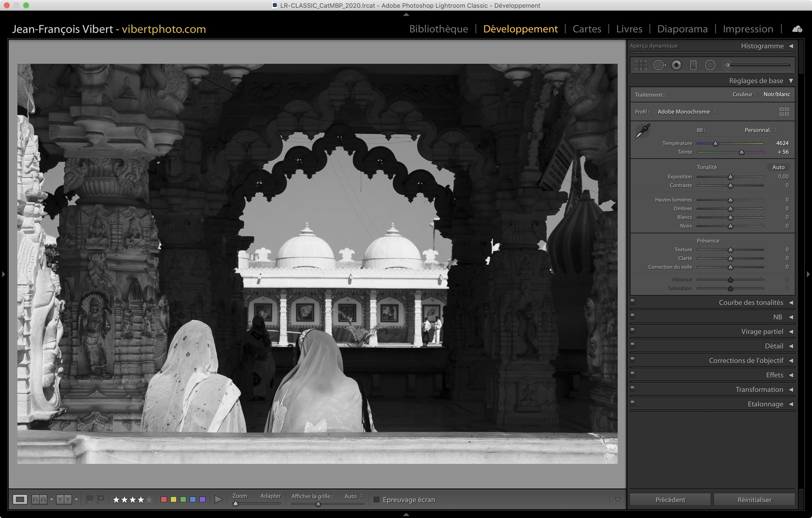This screenshot has width=812, height=518.
Task: Apply the red color label
Action: (164, 499)
